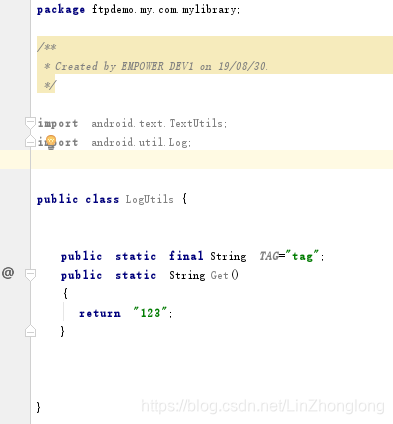Click the 'class' keyword
This screenshot has width=393, height=424.
102,199
